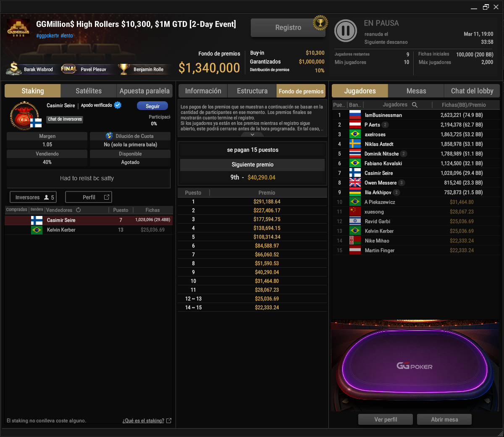The height and width of the screenshot is (437, 504).
Task: Open the ¿Qué es el staking? link
Action: pos(143,421)
